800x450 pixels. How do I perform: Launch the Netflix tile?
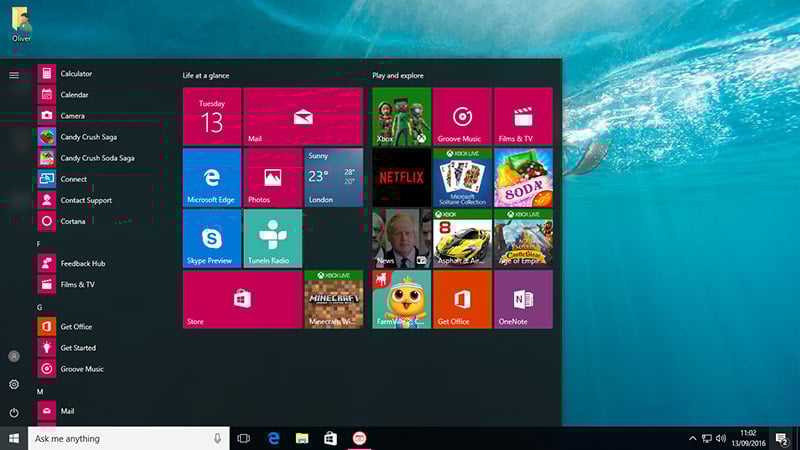(x=402, y=178)
